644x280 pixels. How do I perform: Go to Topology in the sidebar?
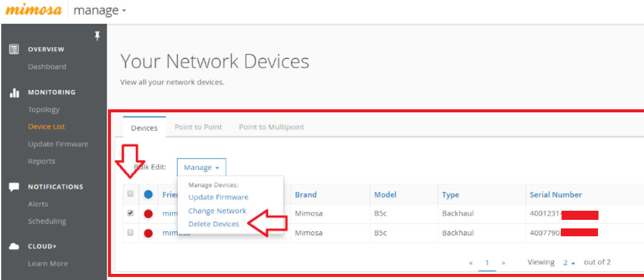tap(44, 110)
